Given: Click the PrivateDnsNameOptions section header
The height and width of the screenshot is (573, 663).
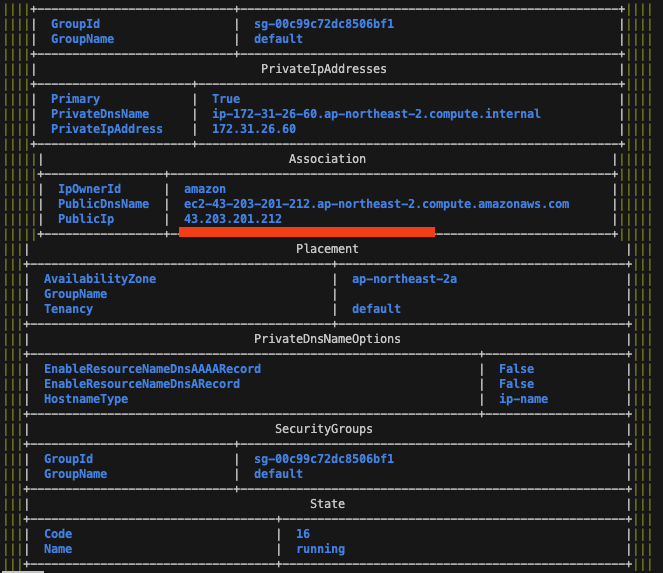Looking at the screenshot, I should 327,339.
